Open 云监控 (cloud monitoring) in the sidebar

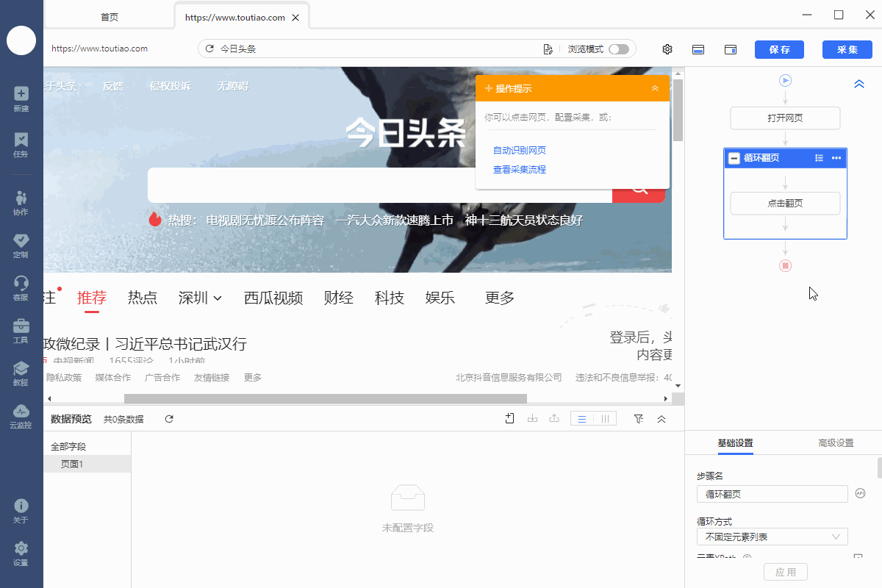coord(21,416)
